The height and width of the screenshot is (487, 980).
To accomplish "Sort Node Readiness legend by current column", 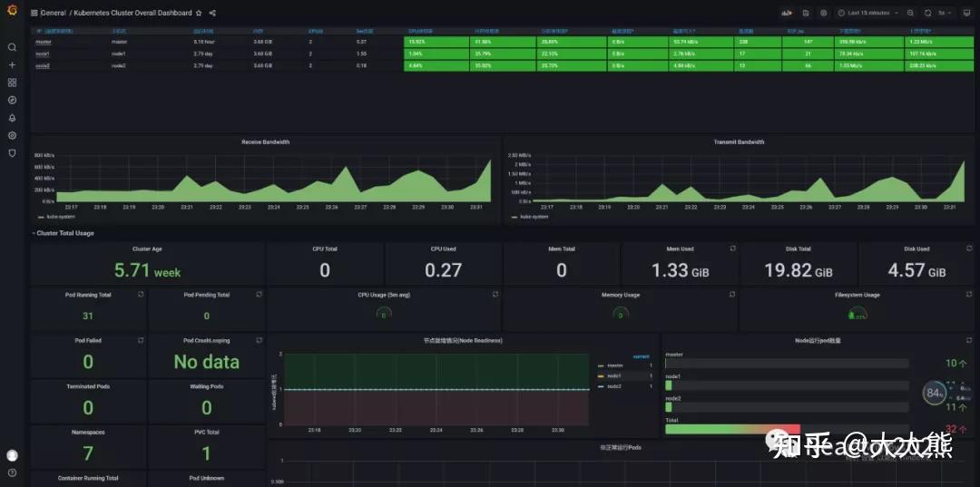I will (x=642, y=356).
